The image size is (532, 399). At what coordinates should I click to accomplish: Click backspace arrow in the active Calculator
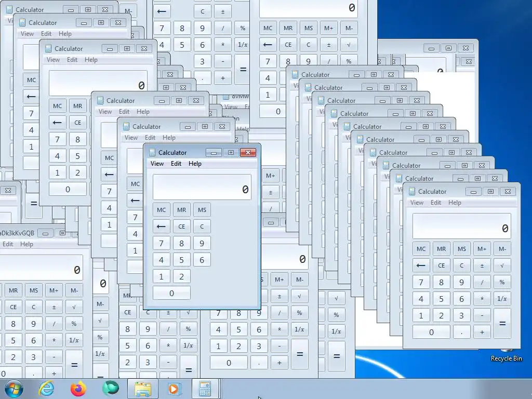tap(161, 227)
